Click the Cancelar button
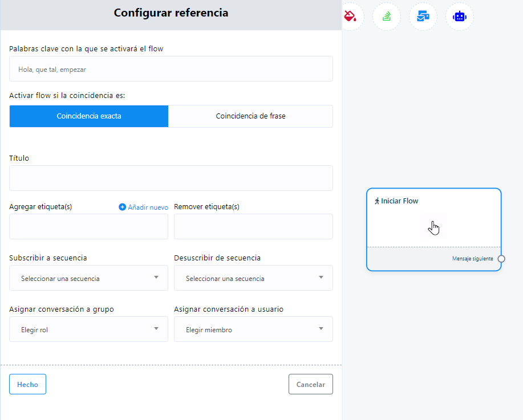Viewport: 523px width, 420px height. point(310,384)
